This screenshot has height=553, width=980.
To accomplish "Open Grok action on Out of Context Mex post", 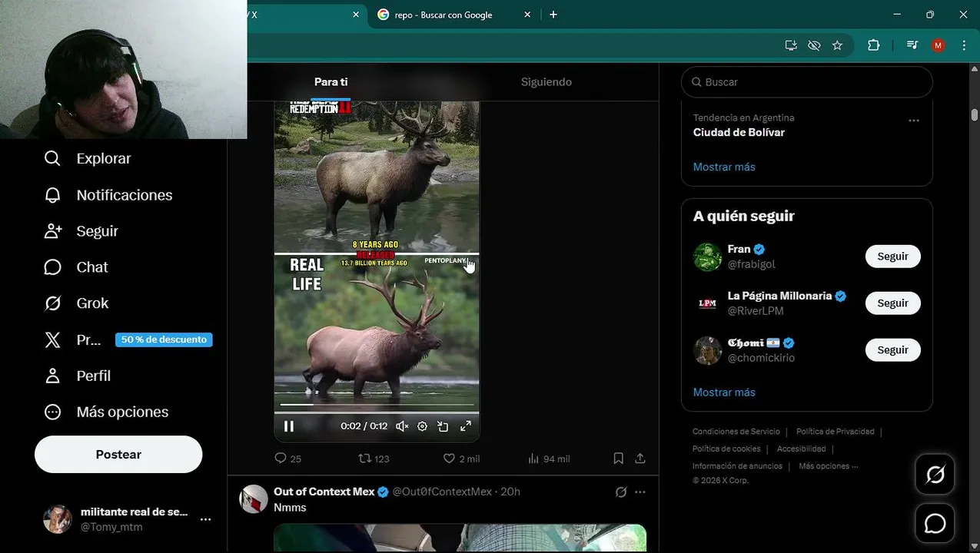I will pyautogui.click(x=621, y=492).
